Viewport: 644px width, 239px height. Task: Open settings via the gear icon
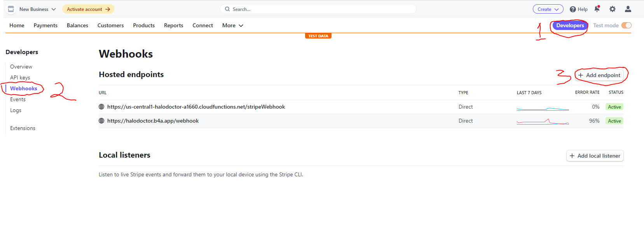point(613,9)
